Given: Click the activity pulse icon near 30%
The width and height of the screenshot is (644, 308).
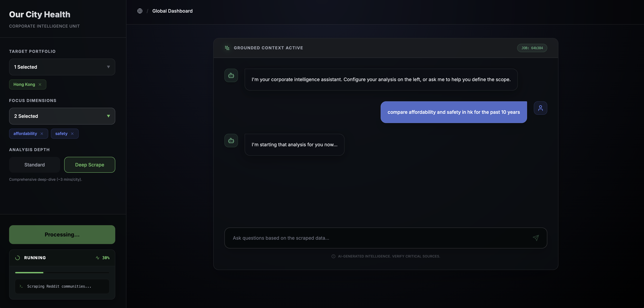Looking at the screenshot, I should (98, 258).
